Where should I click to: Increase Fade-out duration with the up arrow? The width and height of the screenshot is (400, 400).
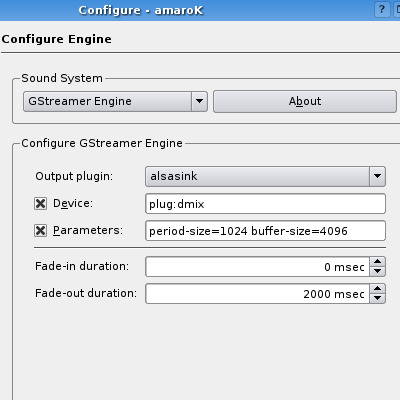click(377, 289)
